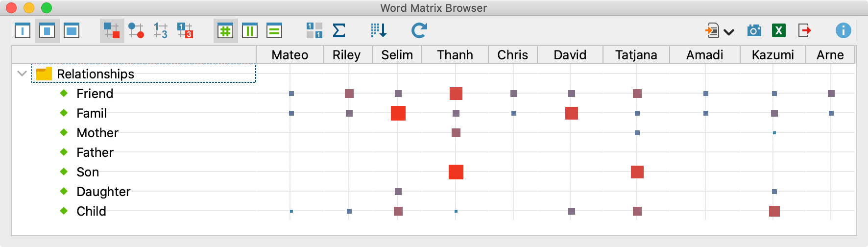Select the Daughter row in tree

tap(103, 192)
